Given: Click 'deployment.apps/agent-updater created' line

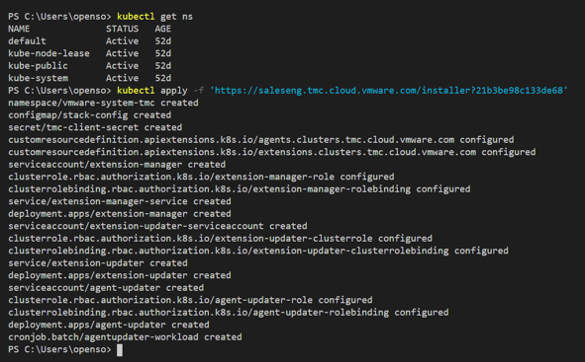Looking at the screenshot, I should [x=109, y=325].
